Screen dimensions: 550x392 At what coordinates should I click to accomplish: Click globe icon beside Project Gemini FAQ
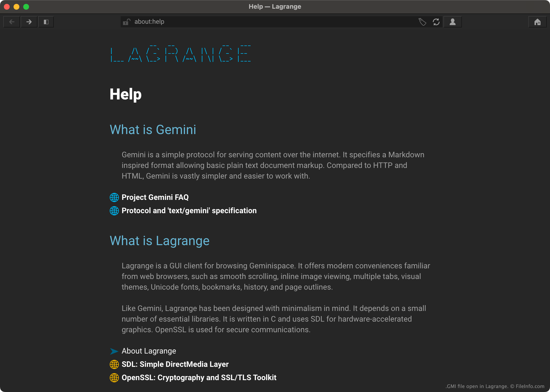pyautogui.click(x=114, y=197)
